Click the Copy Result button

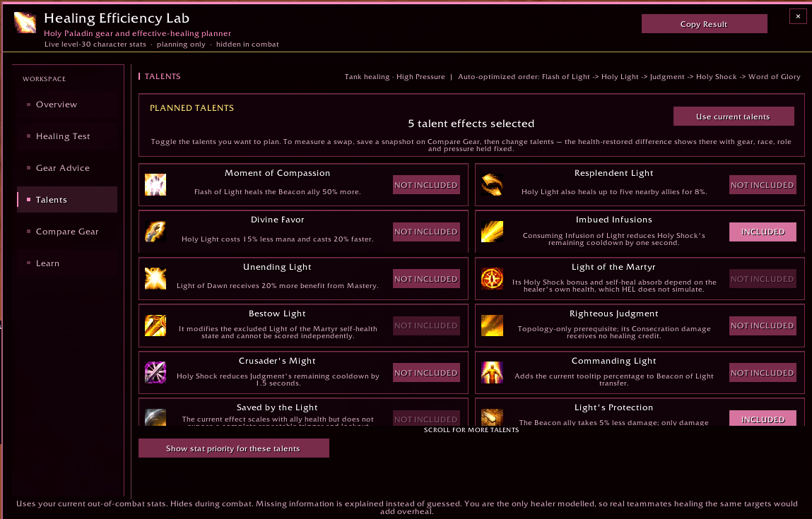pyautogui.click(x=705, y=24)
